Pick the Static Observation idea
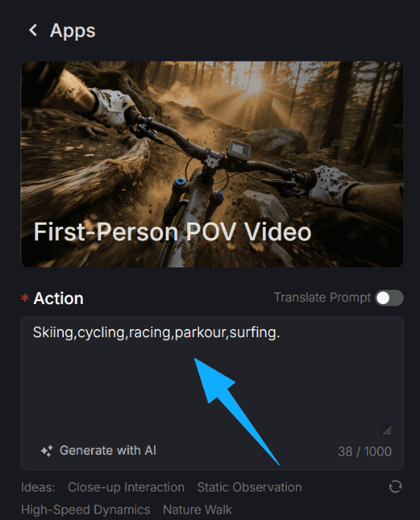Viewport: 420px width, 520px height. pyautogui.click(x=249, y=487)
